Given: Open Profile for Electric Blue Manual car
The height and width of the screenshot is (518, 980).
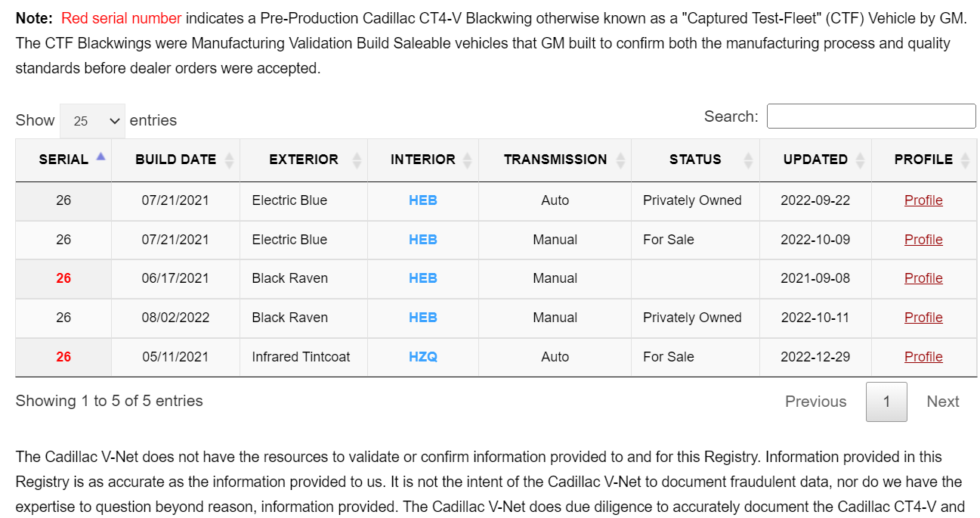Looking at the screenshot, I should pos(923,240).
